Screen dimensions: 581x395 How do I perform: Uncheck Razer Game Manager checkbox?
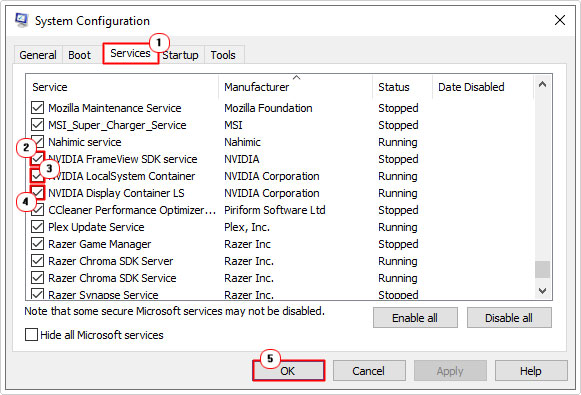[37, 244]
